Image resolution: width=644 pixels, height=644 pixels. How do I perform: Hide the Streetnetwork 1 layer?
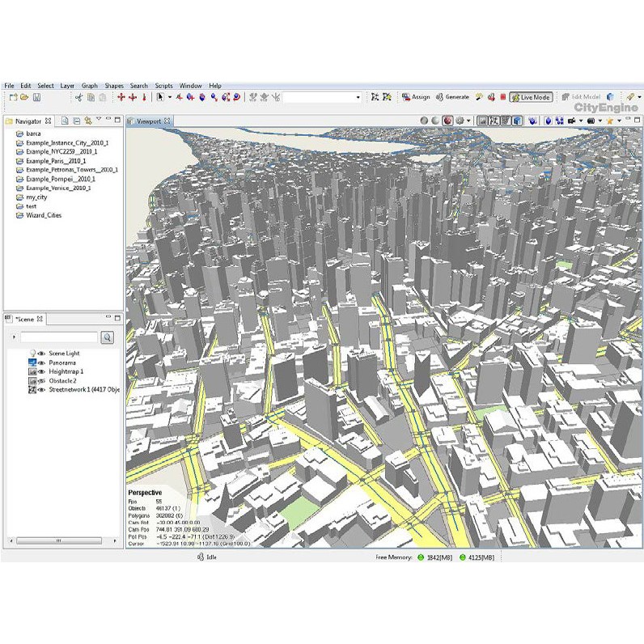[x=41, y=389]
